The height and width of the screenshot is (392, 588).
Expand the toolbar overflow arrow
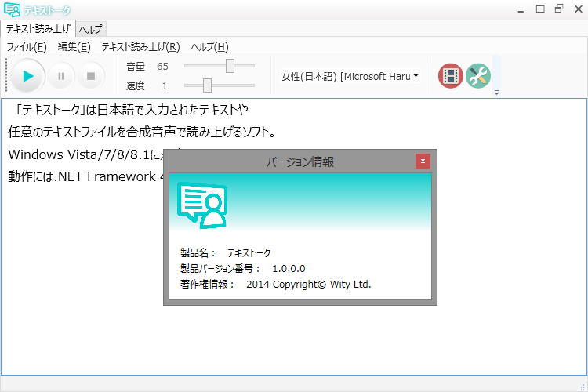coord(496,93)
